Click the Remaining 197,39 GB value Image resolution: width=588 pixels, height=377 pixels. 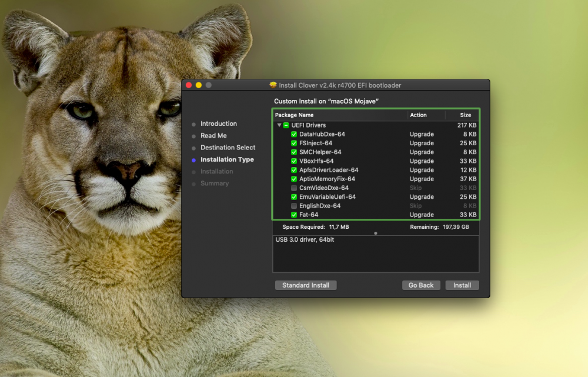pos(456,227)
